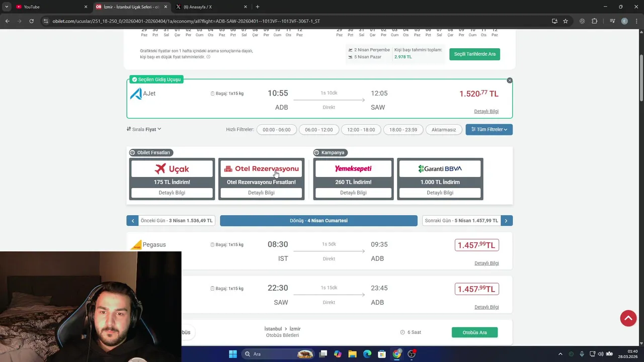Close the selected AJet outbound flight card
Viewport: 644px width, 362px height.
tap(510, 80)
